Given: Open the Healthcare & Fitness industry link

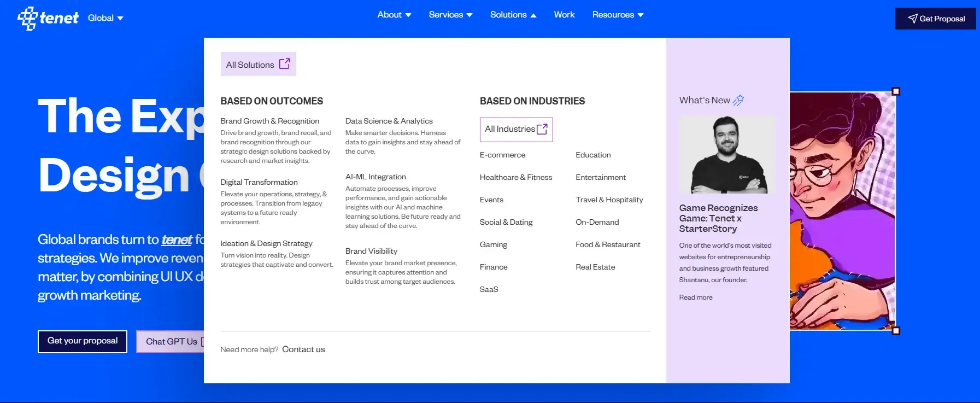Looking at the screenshot, I should click(515, 177).
